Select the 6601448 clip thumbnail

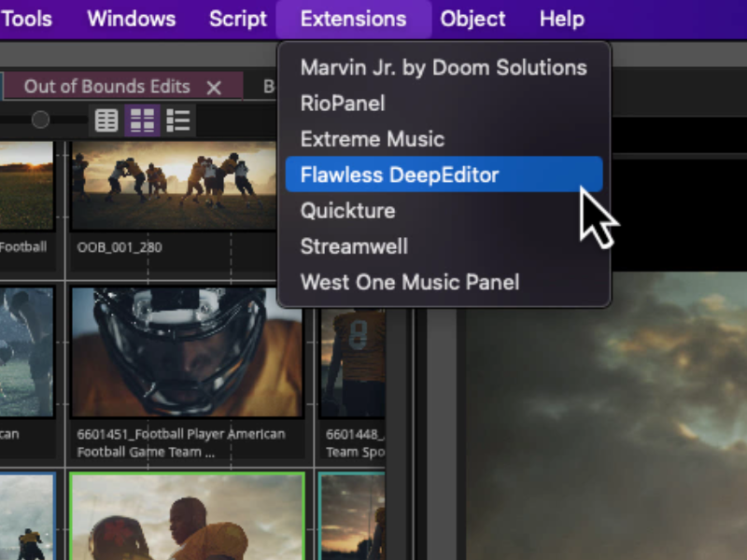(353, 363)
